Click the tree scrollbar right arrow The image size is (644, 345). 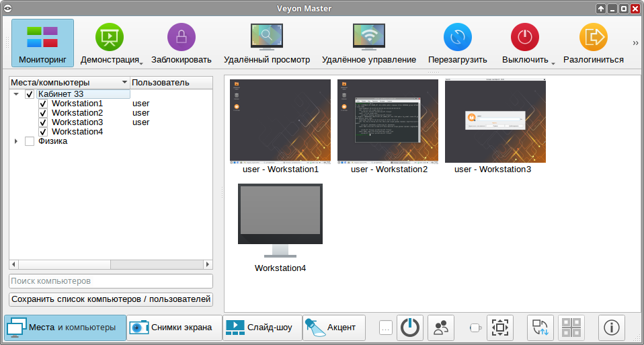coord(208,264)
